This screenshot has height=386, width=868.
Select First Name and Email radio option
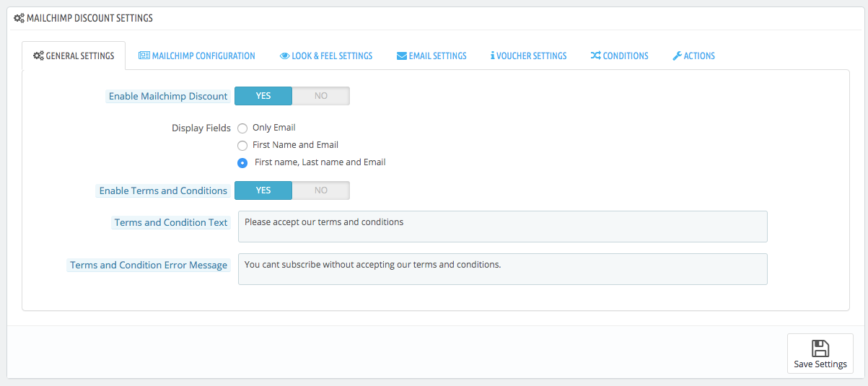pyautogui.click(x=242, y=146)
